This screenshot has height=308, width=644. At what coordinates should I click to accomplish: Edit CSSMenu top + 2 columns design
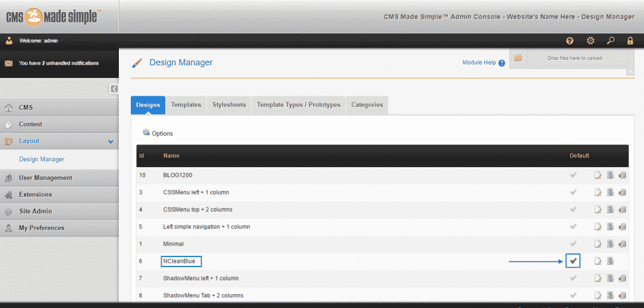598,209
